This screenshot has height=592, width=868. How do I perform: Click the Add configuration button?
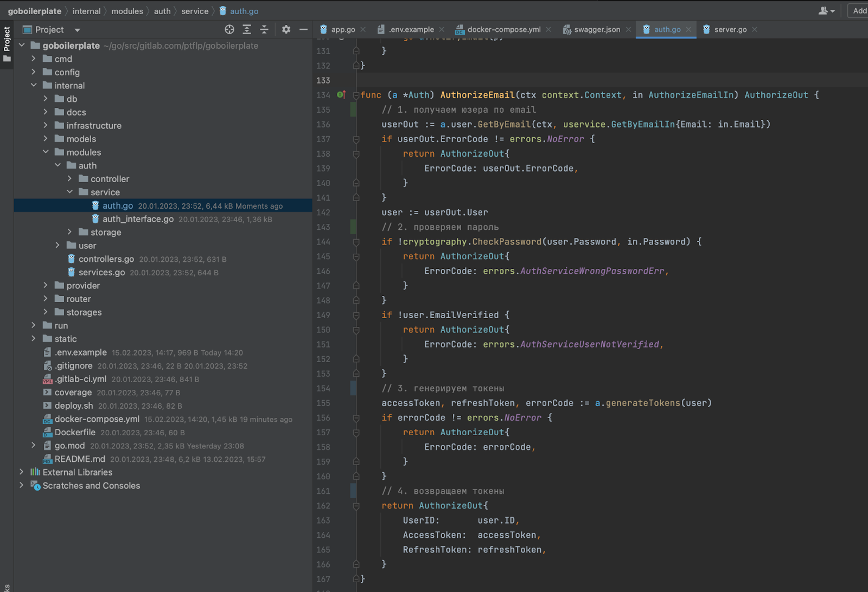point(859,11)
